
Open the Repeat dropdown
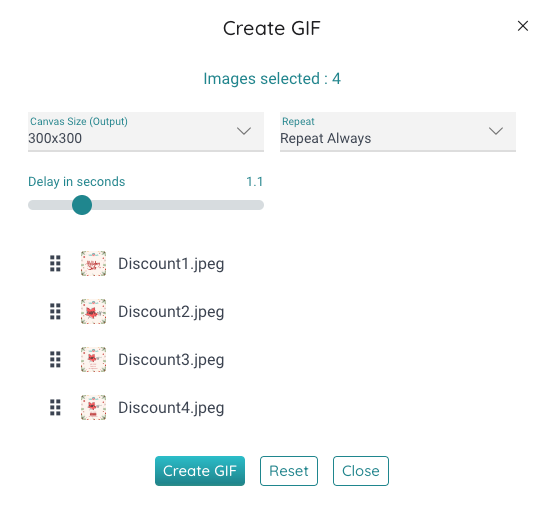click(398, 132)
